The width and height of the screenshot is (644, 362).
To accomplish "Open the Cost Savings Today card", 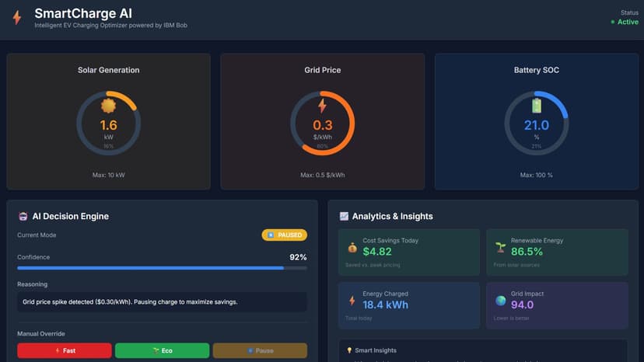I will click(408, 252).
